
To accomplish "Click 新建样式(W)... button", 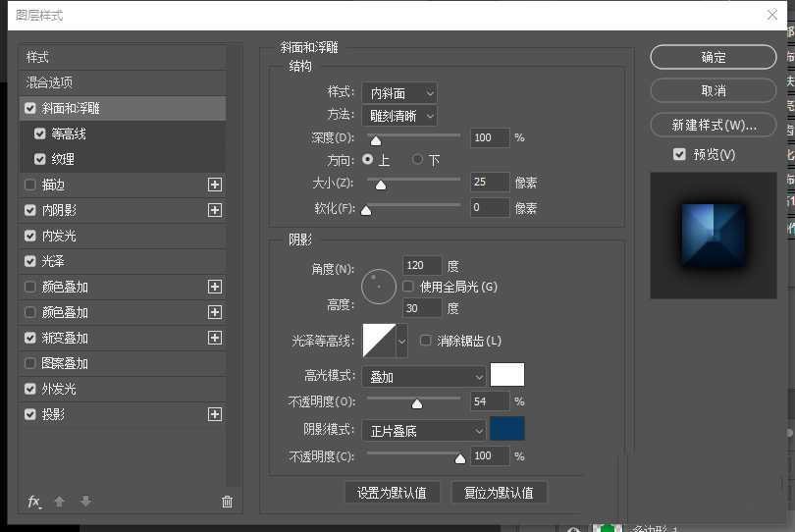I will pyautogui.click(x=714, y=126).
